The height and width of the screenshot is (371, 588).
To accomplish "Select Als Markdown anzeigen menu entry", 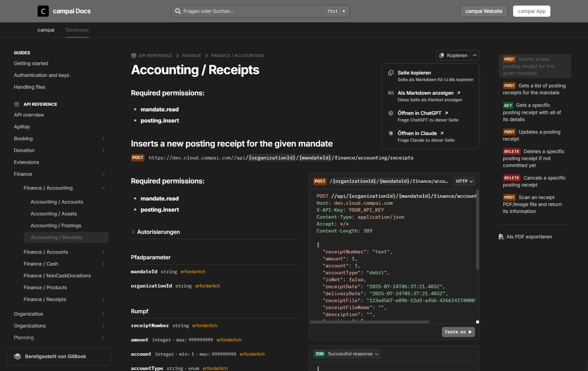I will (430, 96).
